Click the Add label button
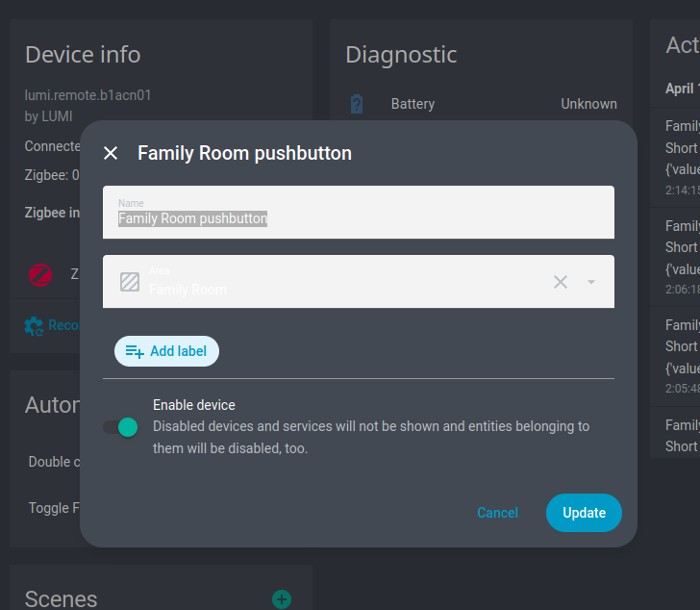 [x=166, y=351]
